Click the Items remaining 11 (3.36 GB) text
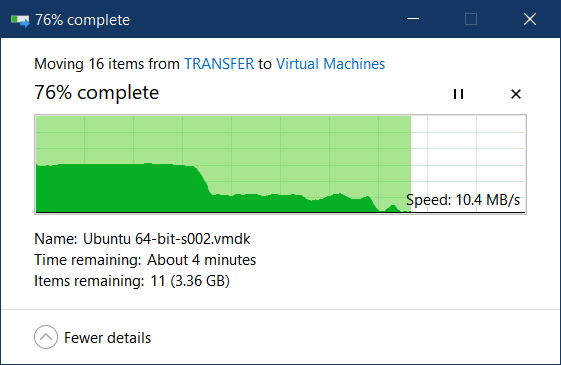Image resolution: width=561 pixels, height=365 pixels. [x=132, y=281]
